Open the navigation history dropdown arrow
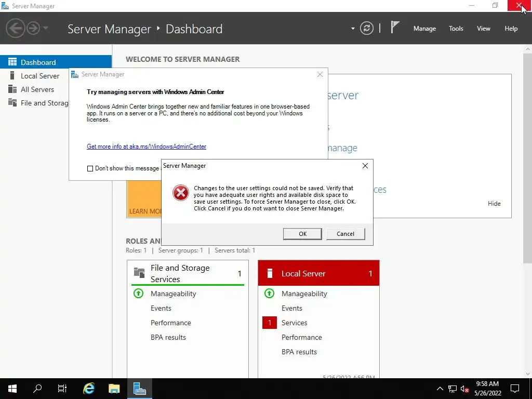Viewport: 532px width, 399px height. point(46,28)
